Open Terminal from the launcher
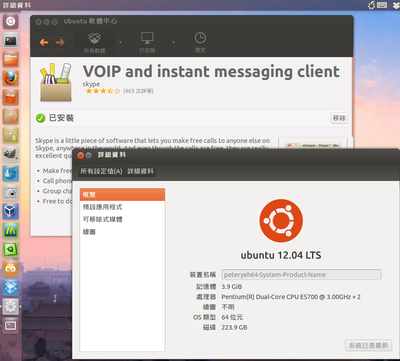This screenshot has height=361, width=400. pos(11,41)
